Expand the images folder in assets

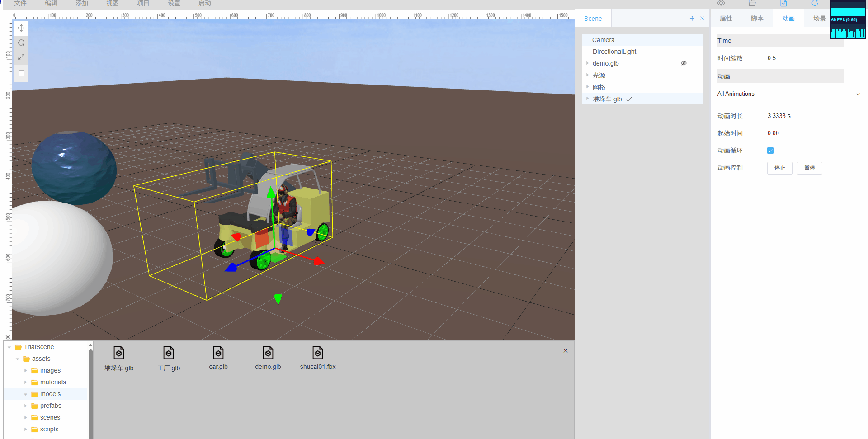pos(26,371)
